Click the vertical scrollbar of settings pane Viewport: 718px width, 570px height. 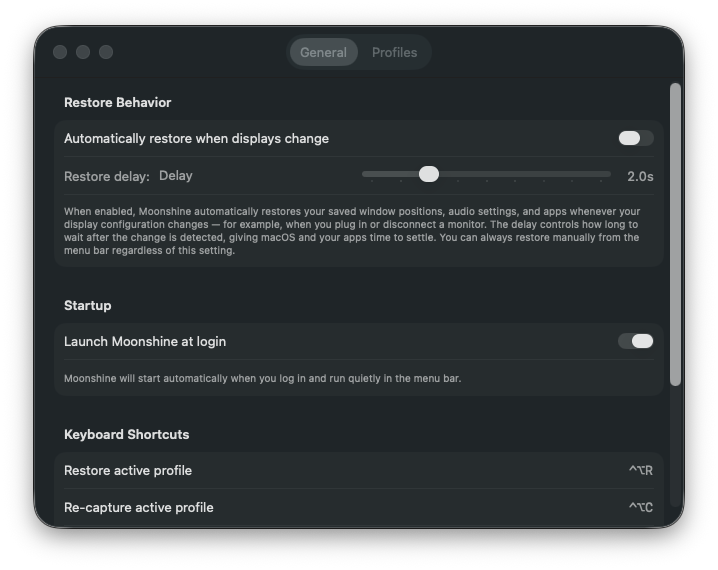(x=675, y=235)
